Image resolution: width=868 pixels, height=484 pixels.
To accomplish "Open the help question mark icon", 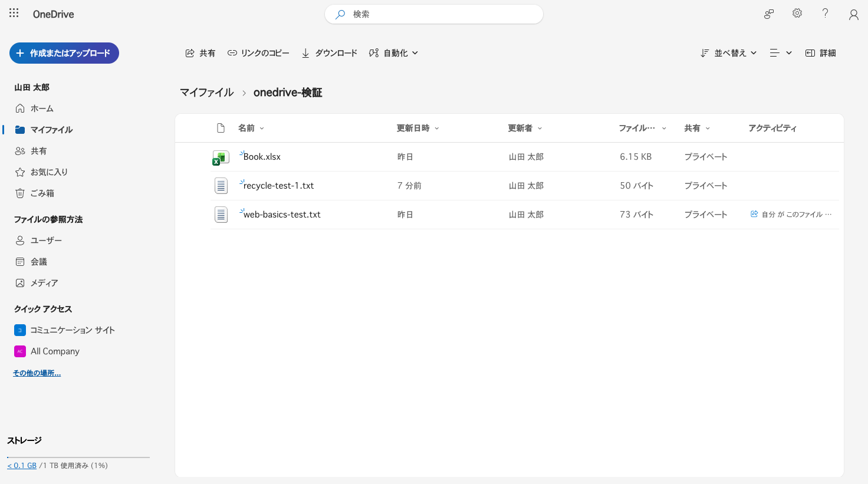I will [826, 13].
